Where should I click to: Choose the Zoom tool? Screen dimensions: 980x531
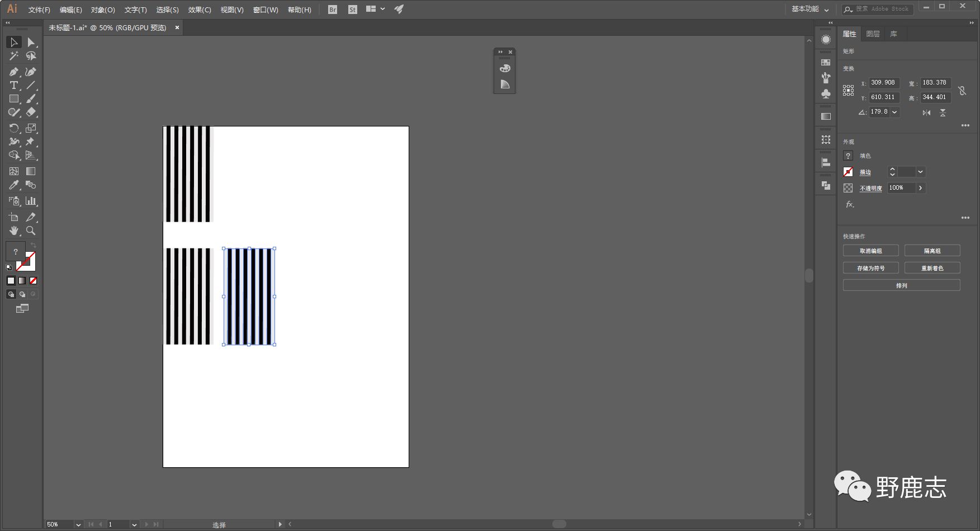31,231
